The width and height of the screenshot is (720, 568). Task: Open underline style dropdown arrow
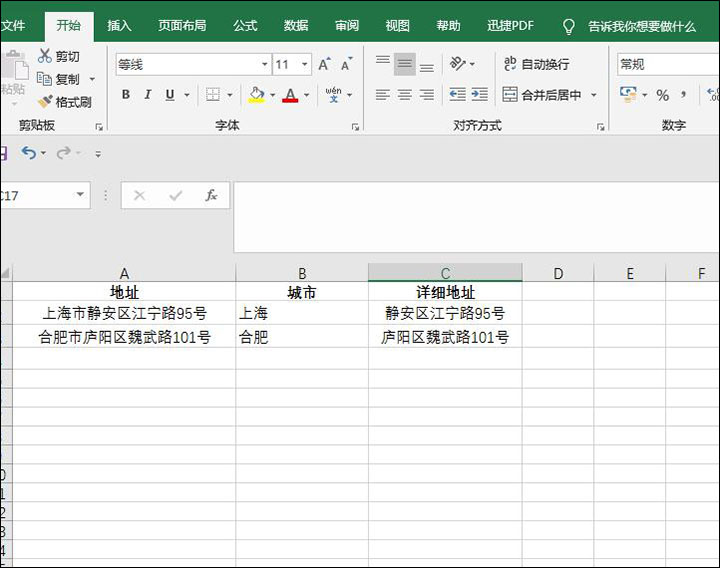(187, 95)
